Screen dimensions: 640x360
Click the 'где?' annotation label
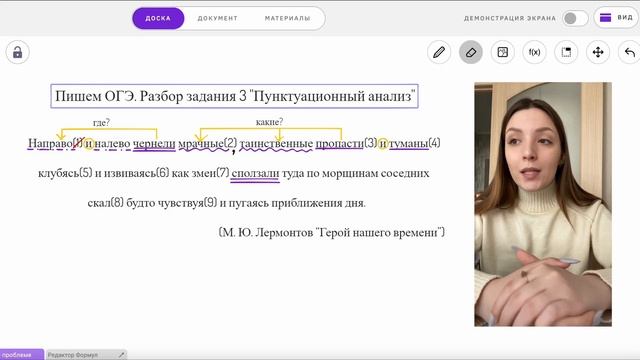tap(101, 122)
